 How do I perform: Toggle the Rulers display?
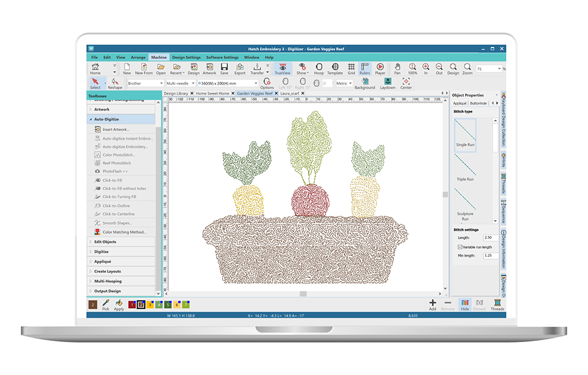365,69
